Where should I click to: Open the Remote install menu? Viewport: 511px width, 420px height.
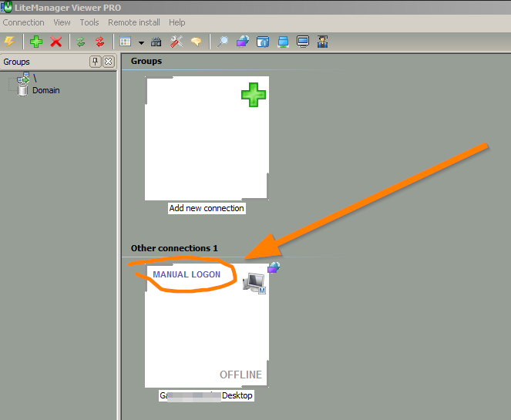coord(134,22)
